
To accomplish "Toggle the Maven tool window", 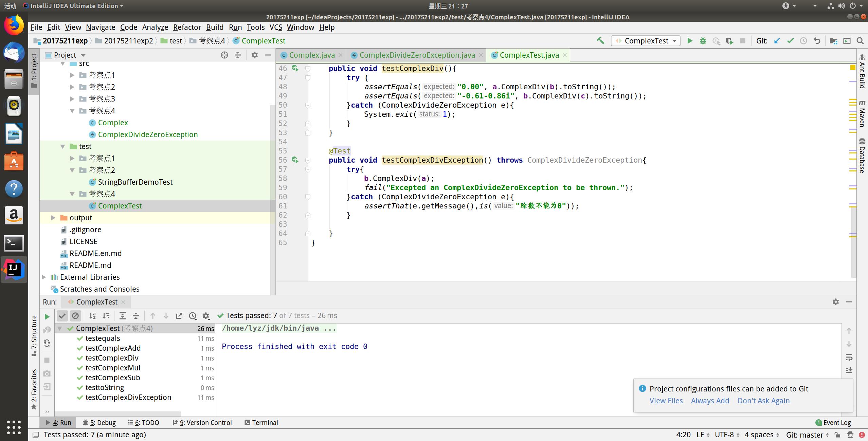I will coord(862,114).
